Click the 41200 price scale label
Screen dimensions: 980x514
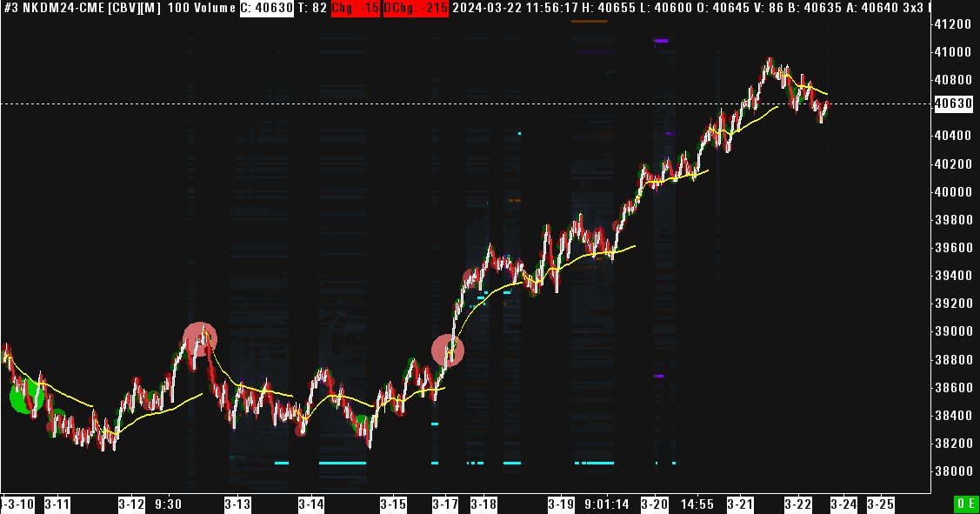point(952,24)
